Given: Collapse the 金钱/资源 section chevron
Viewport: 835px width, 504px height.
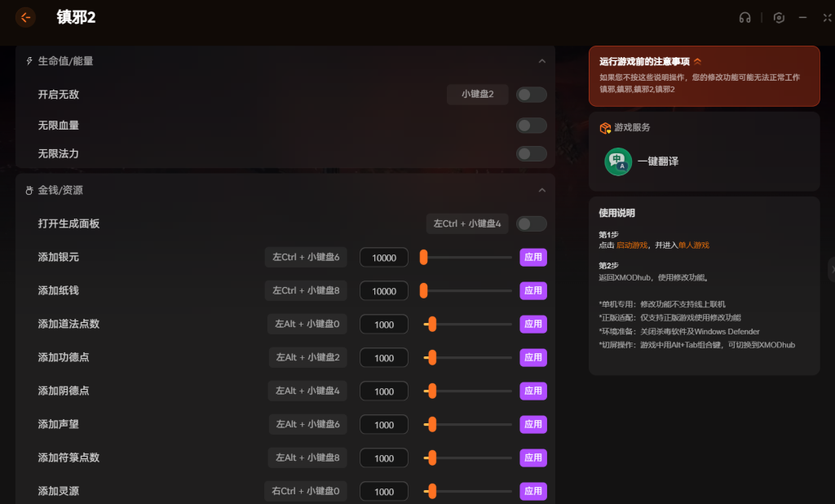Looking at the screenshot, I should [542, 191].
